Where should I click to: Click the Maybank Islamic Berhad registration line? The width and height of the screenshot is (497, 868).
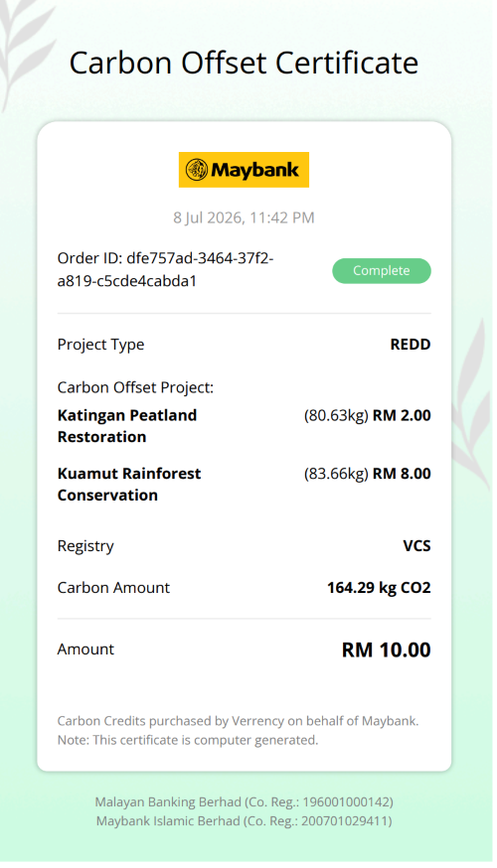pyautogui.click(x=244, y=820)
